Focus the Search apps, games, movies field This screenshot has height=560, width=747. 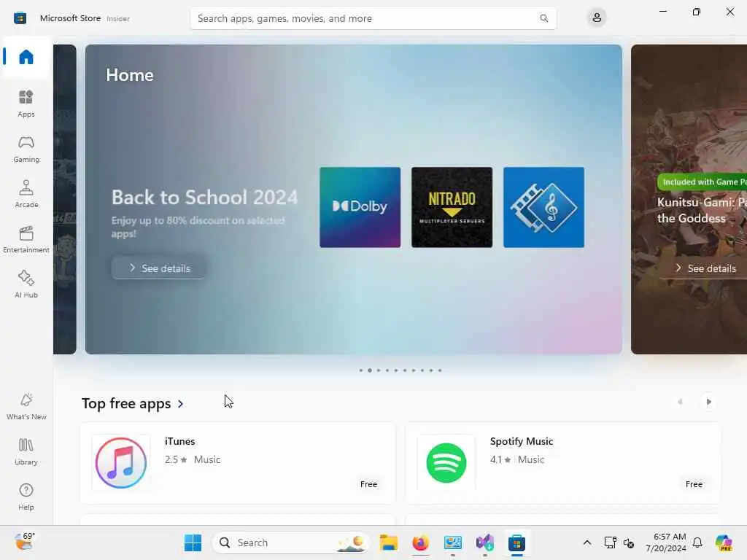(x=373, y=18)
